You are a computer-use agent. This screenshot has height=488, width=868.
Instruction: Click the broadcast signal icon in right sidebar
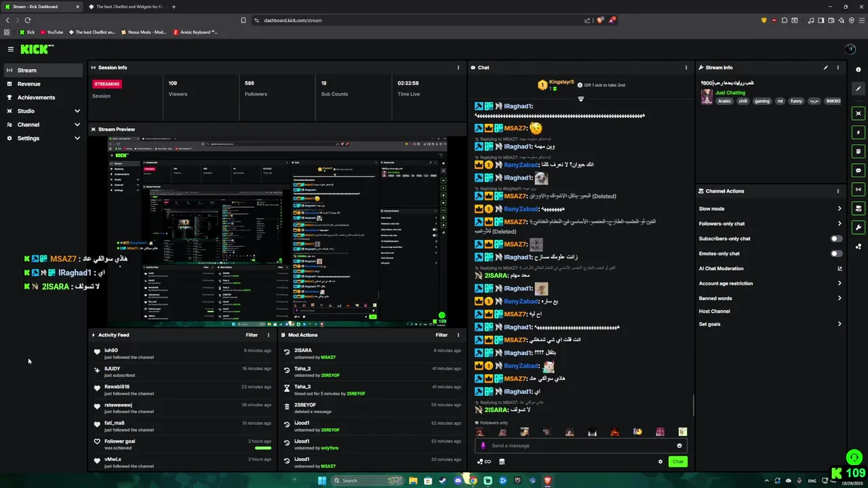[859, 189]
